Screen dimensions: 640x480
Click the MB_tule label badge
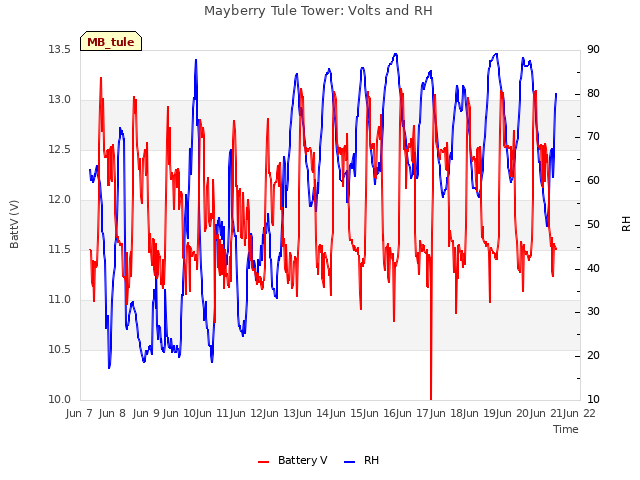click(111, 41)
